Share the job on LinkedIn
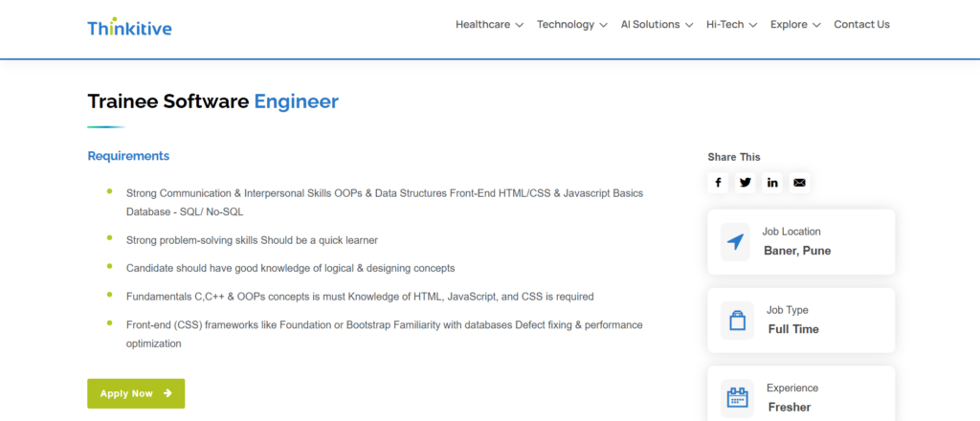The height and width of the screenshot is (421, 980). point(772,182)
